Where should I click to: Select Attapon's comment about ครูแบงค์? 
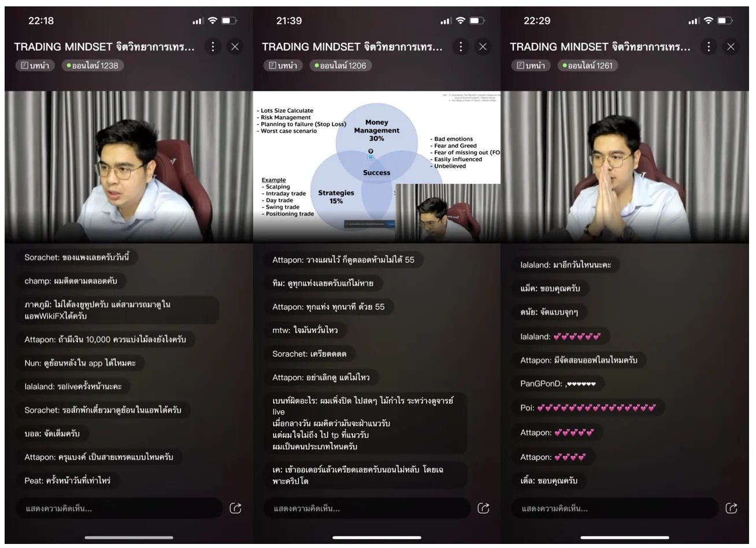click(x=99, y=457)
